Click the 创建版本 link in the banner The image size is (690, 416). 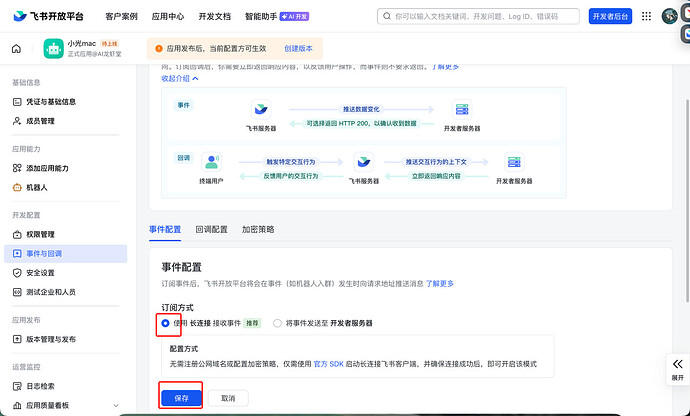298,48
